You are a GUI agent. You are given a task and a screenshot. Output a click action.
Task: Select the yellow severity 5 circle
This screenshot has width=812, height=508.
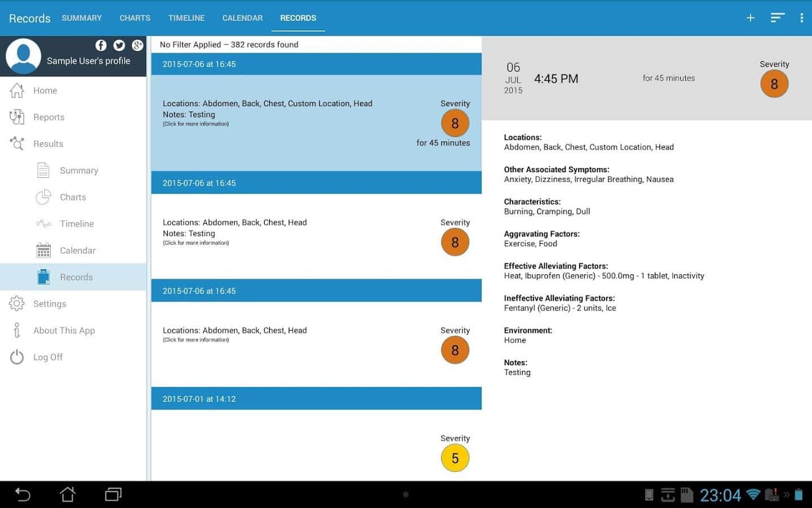tap(455, 458)
